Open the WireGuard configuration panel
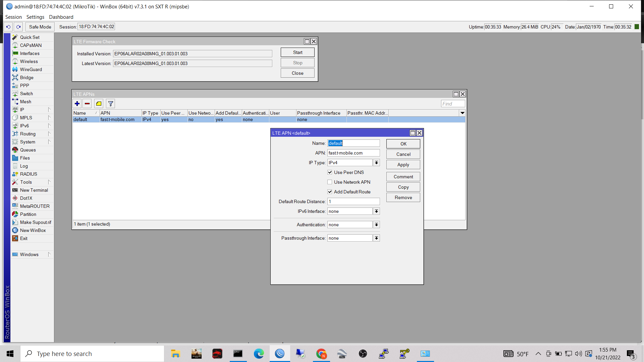This screenshot has width=644, height=362. coord(31,69)
